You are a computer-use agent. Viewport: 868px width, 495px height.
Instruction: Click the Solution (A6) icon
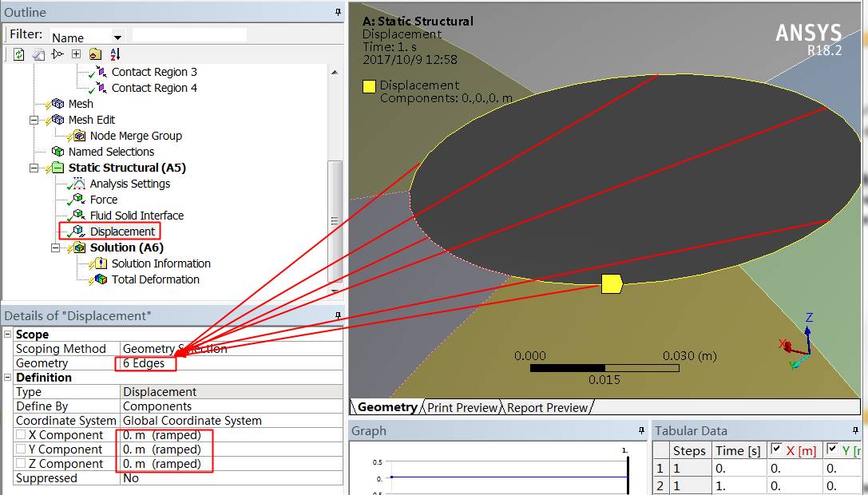click(x=79, y=247)
